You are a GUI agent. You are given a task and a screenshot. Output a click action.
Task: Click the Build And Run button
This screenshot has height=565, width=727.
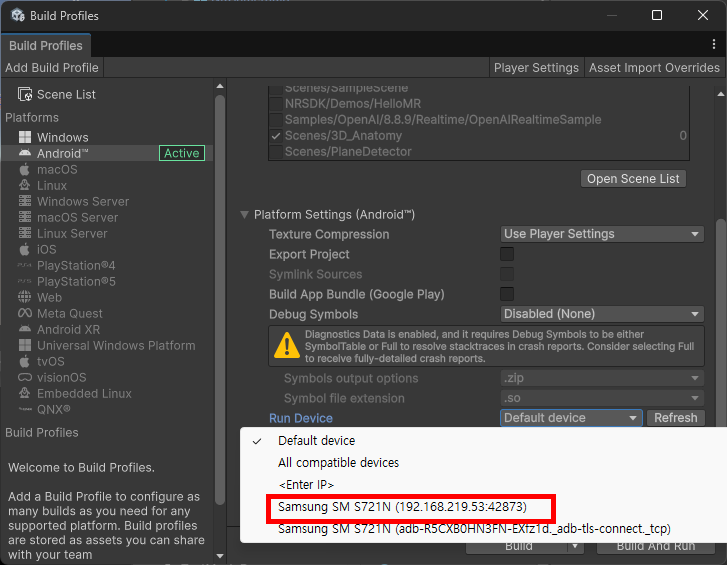click(656, 547)
